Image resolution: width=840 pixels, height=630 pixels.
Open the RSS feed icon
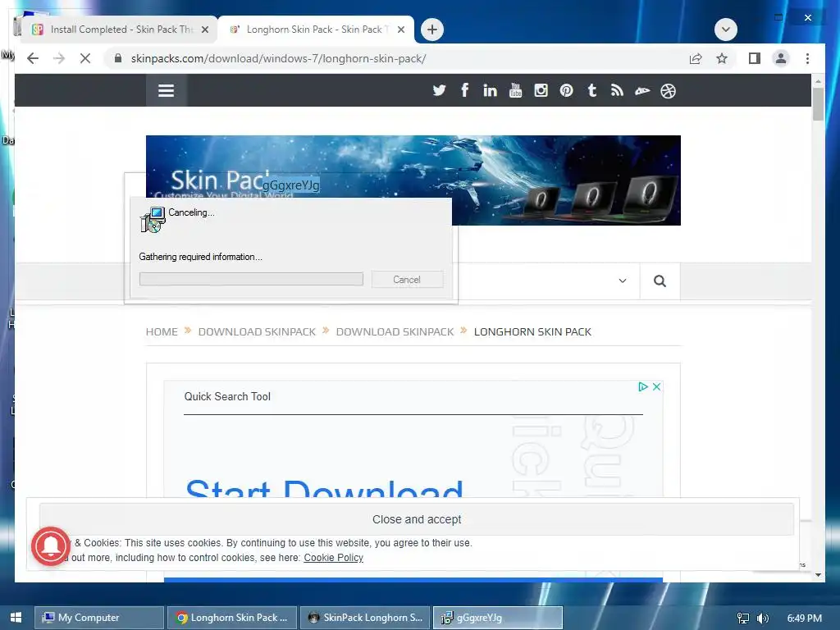pyautogui.click(x=617, y=90)
